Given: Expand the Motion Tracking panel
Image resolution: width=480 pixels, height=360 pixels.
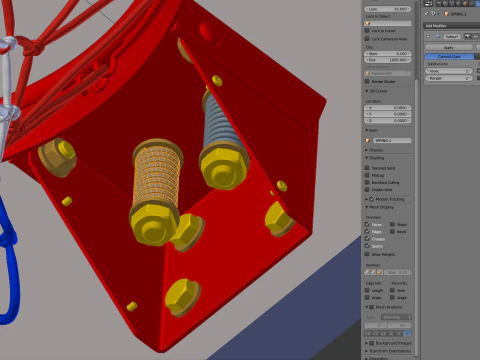Looking at the screenshot, I should coord(367,199).
